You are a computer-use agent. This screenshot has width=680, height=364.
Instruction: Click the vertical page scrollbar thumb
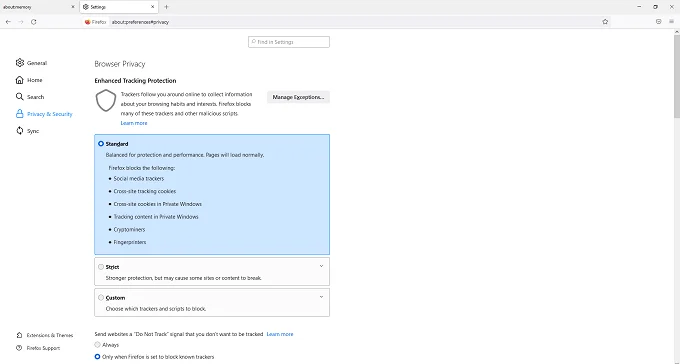coord(677,76)
